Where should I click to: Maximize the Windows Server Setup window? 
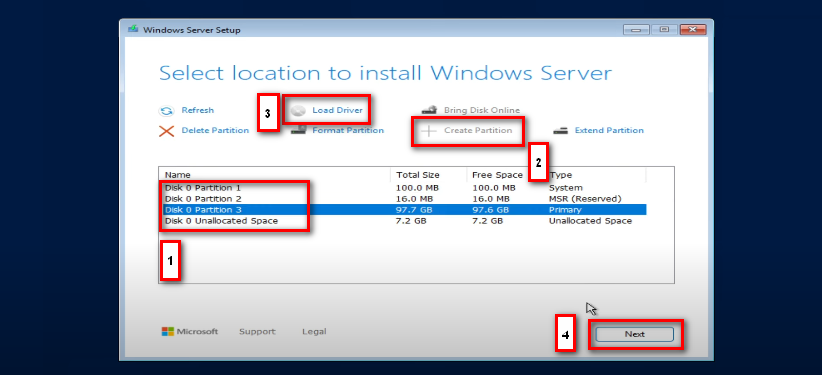pyautogui.click(x=664, y=29)
